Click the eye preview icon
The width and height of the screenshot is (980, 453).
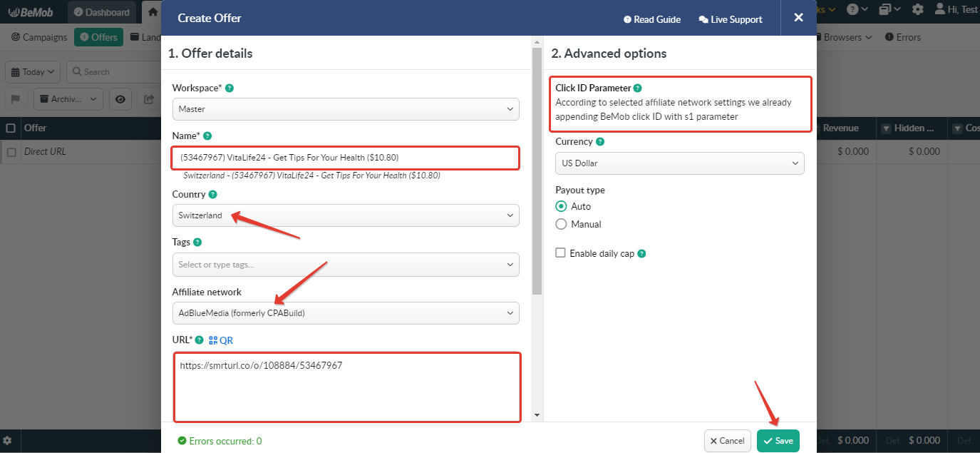120,99
